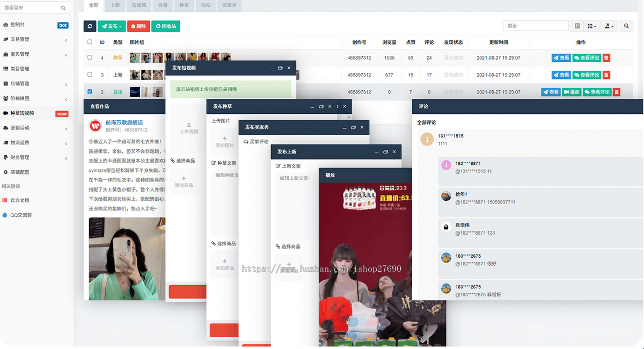Screen dimensions: 644x349
Task: Click 查看 button for row ID 3
Action: coord(561,75)
